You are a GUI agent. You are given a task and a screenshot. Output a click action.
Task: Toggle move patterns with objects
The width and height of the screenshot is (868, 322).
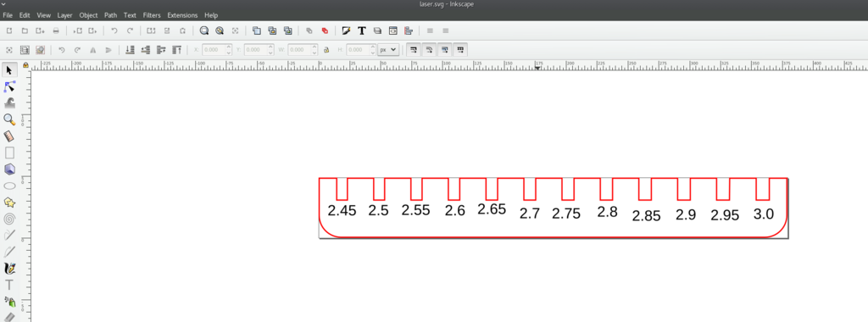(x=459, y=50)
